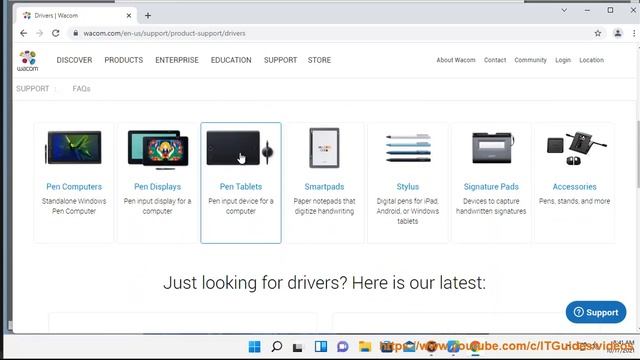The width and height of the screenshot is (640, 360).
Task: Open the About Wacom link
Action: coord(456,60)
